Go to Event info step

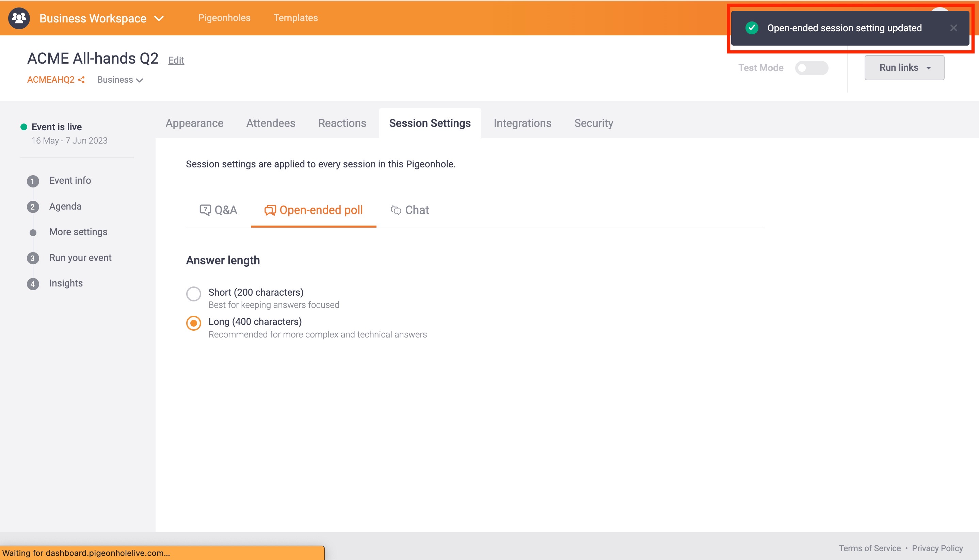tap(70, 180)
